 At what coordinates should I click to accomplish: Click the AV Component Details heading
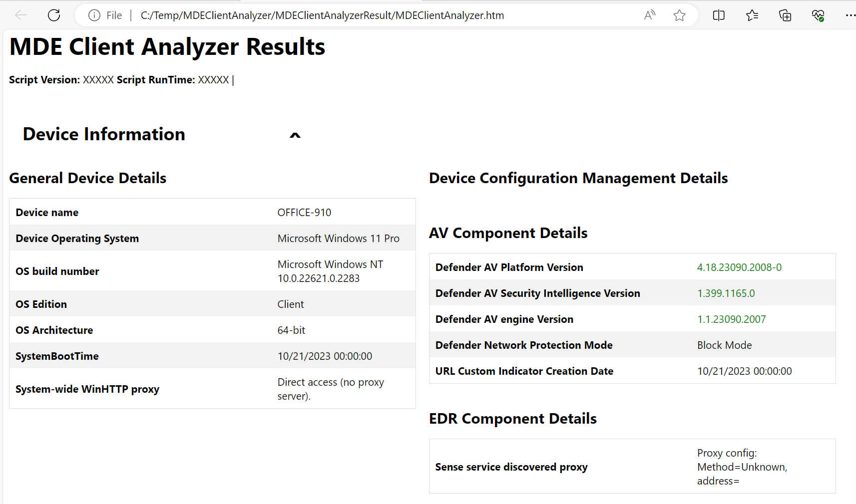508,233
